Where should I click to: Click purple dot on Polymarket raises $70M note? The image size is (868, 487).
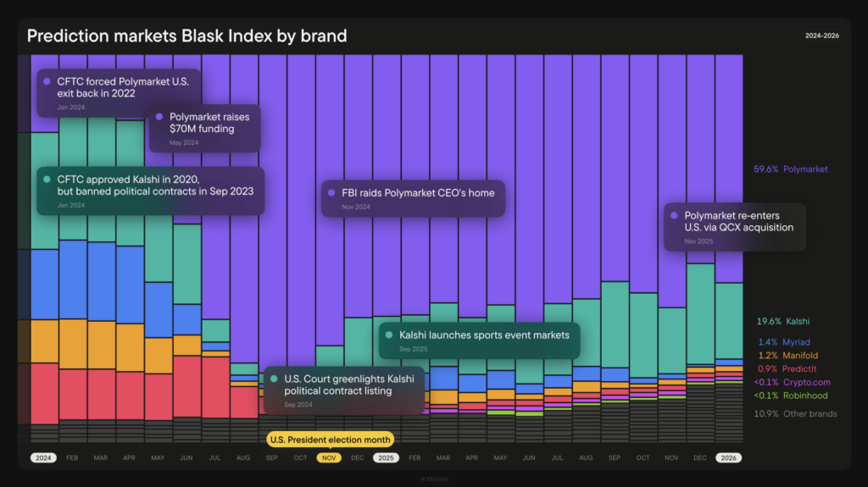click(x=159, y=117)
